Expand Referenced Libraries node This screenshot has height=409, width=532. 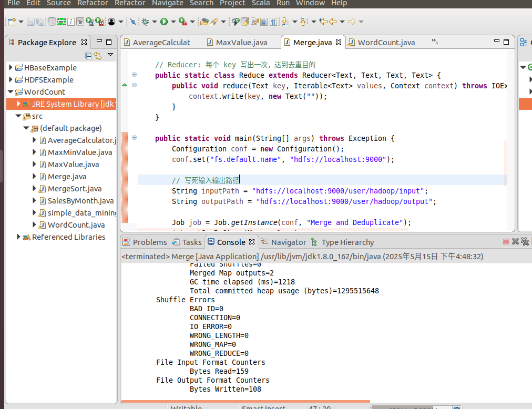tap(18, 237)
